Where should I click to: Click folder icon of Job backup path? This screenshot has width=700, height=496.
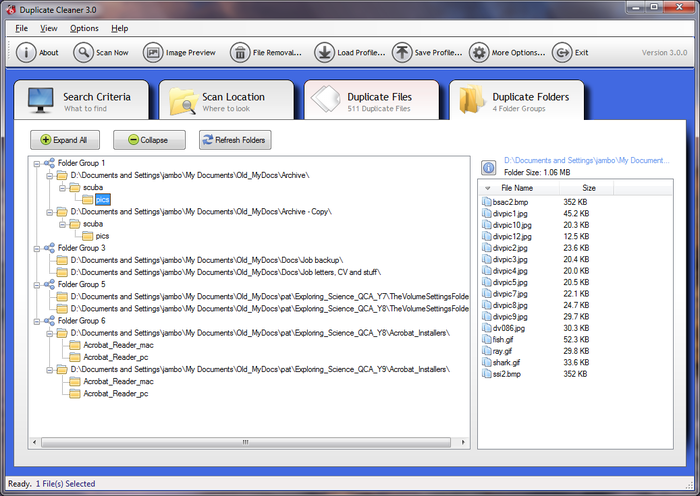point(62,260)
